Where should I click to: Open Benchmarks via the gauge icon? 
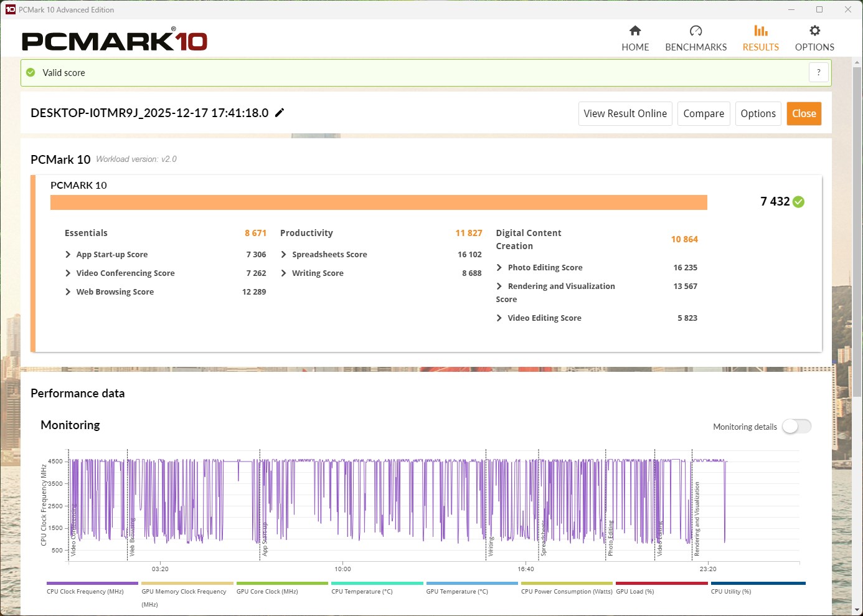pyautogui.click(x=696, y=31)
